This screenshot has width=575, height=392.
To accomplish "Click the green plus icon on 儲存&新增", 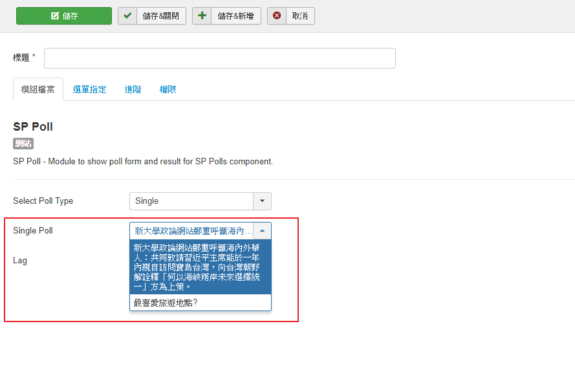I will click(202, 16).
